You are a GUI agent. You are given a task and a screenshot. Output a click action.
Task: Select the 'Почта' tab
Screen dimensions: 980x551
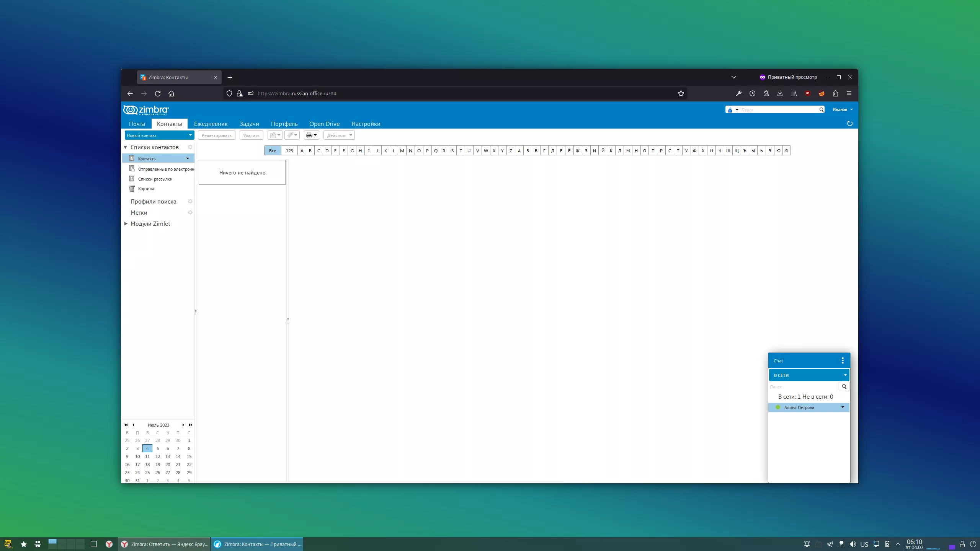137,123
